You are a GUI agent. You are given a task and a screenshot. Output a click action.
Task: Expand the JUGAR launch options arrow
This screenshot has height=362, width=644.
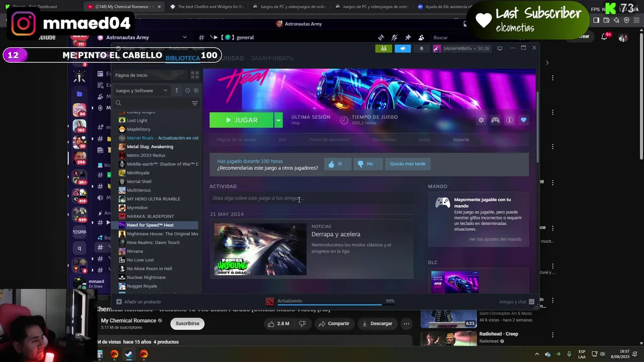coord(278,120)
